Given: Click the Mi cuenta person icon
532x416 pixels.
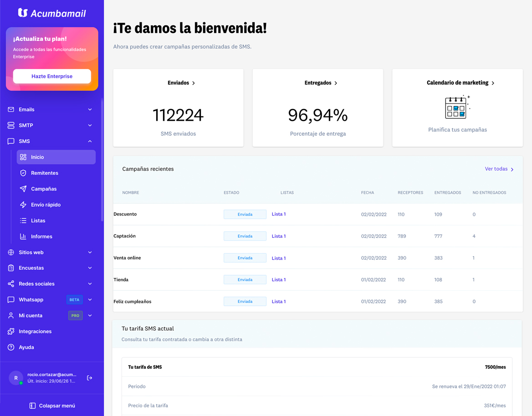Looking at the screenshot, I should click(11, 316).
